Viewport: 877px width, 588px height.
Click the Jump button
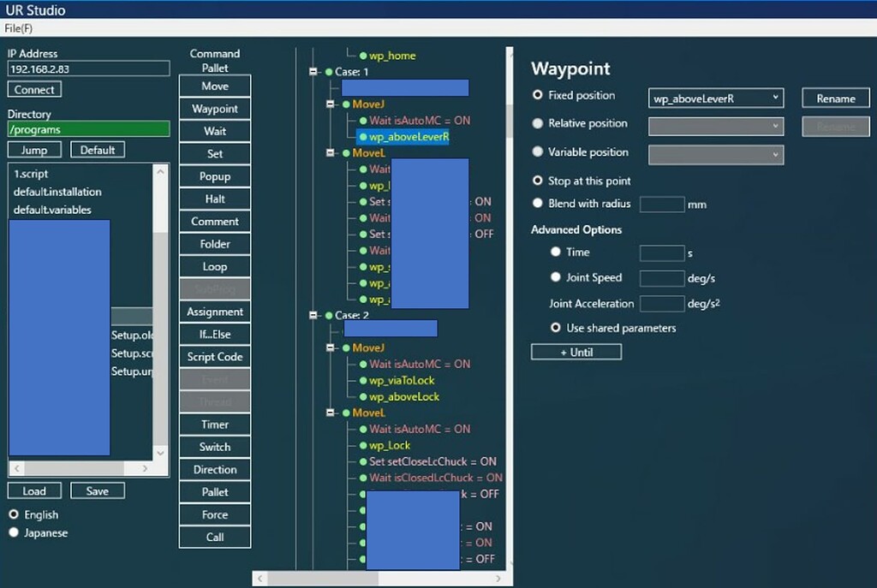point(34,150)
